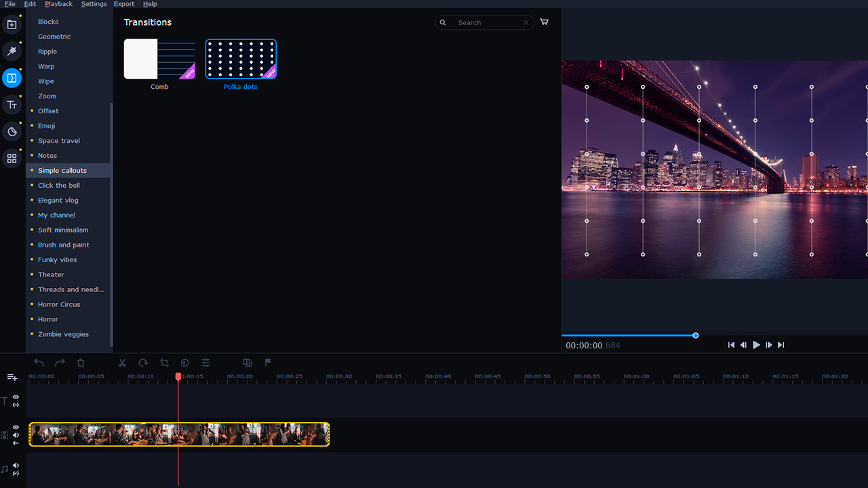Viewport: 868px width, 488px height.
Task: Click the Import media icon at sidebar top
Action: tap(12, 24)
